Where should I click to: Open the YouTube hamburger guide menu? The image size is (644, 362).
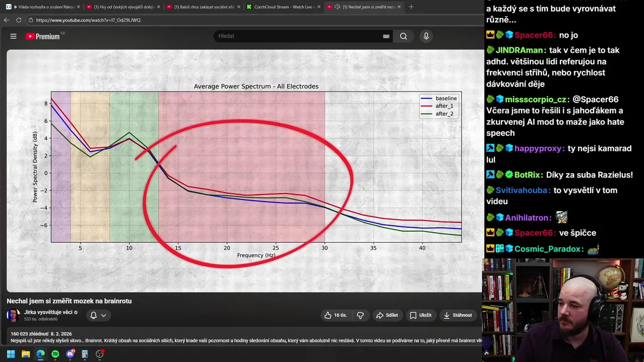14,36
